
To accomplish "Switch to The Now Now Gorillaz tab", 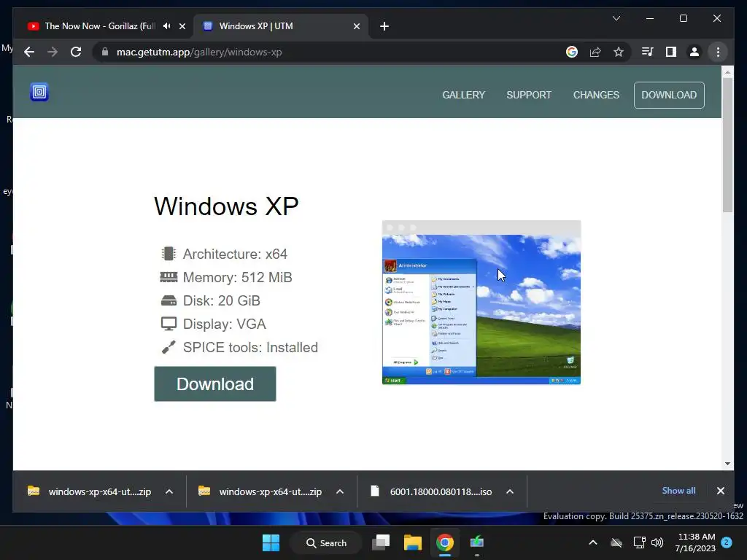I will (100, 26).
